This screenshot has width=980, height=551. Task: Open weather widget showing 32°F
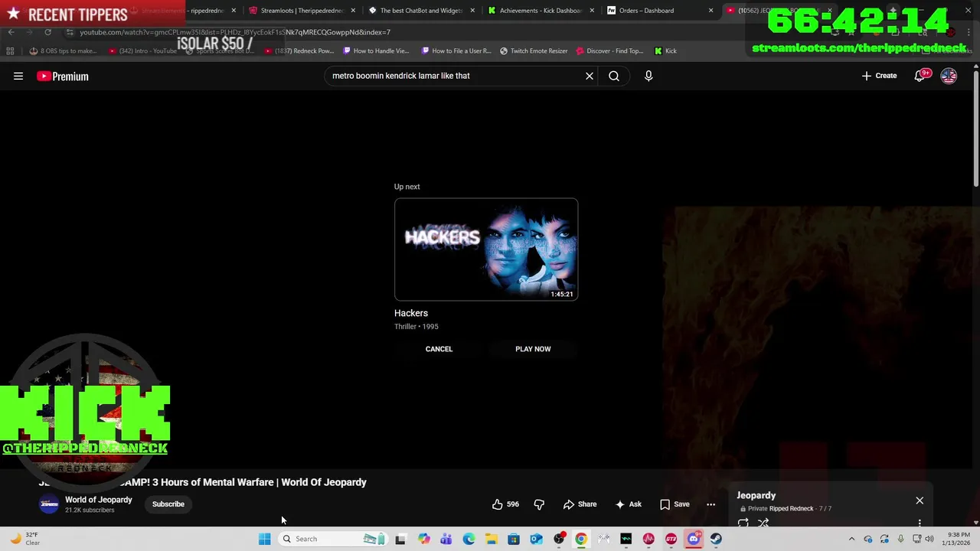point(24,539)
